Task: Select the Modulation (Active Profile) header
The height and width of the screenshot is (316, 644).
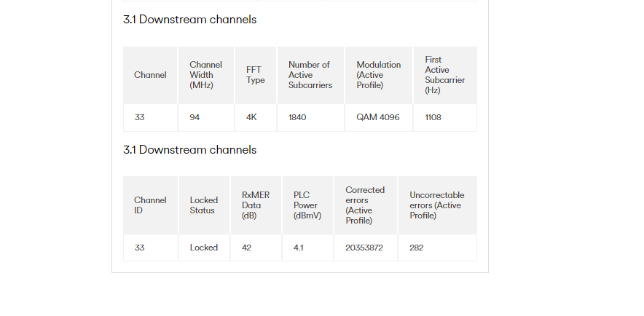Action: coord(379,75)
